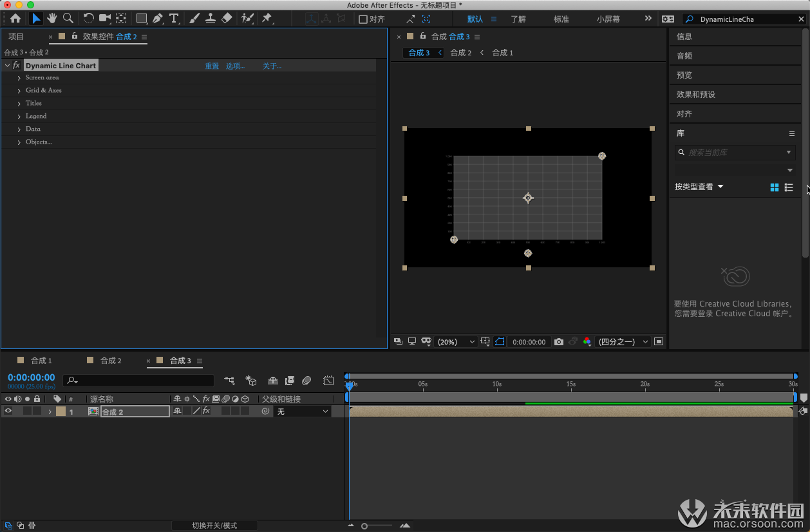Switch to the 合成 1 timeline tab
Image resolution: width=810 pixels, height=532 pixels.
41,361
